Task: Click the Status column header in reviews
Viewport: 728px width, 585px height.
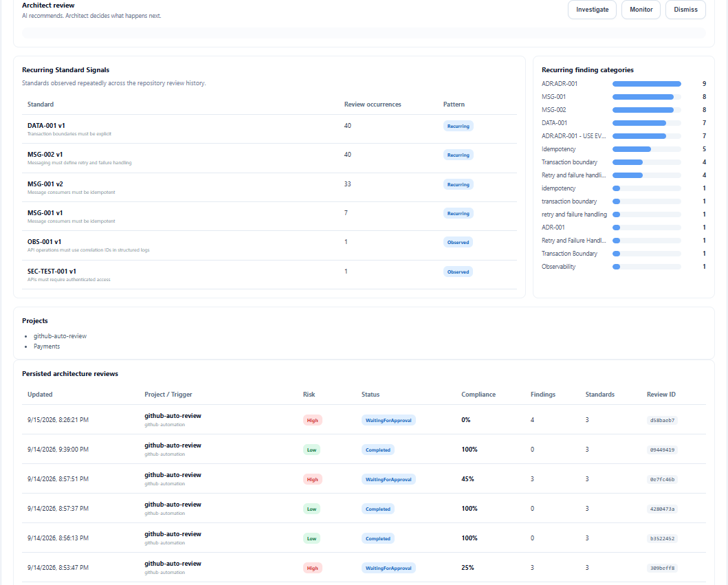Action: 371,394
